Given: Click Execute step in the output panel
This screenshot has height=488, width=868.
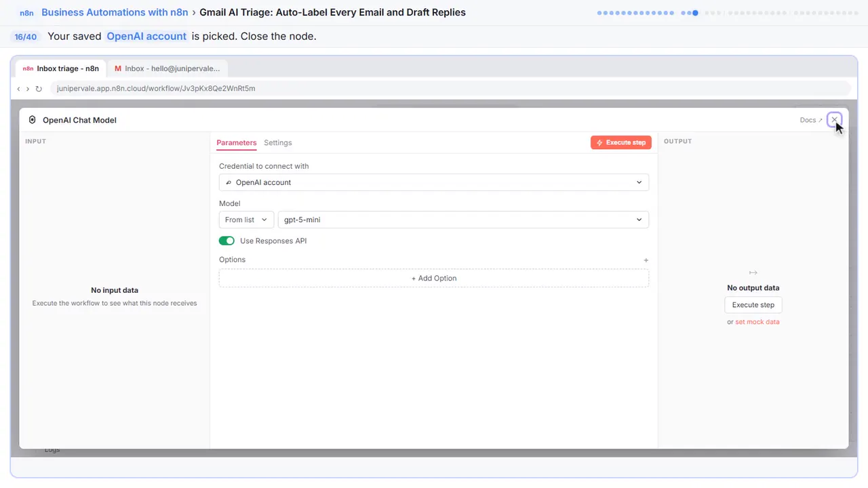Looking at the screenshot, I should coord(753,305).
